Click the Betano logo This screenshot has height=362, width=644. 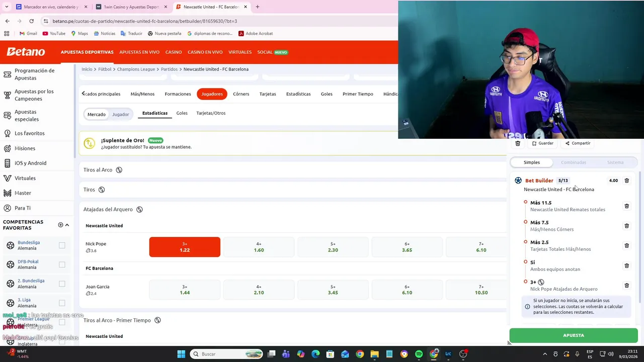coord(26,52)
